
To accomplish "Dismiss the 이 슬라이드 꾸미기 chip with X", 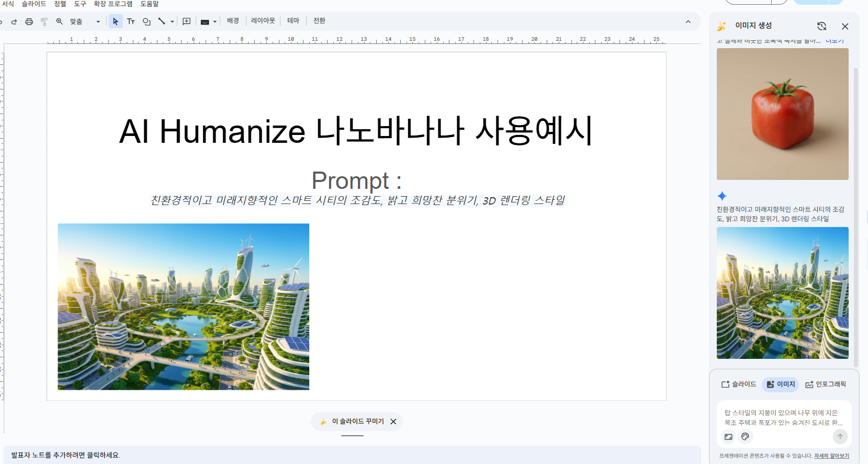I will coord(393,422).
